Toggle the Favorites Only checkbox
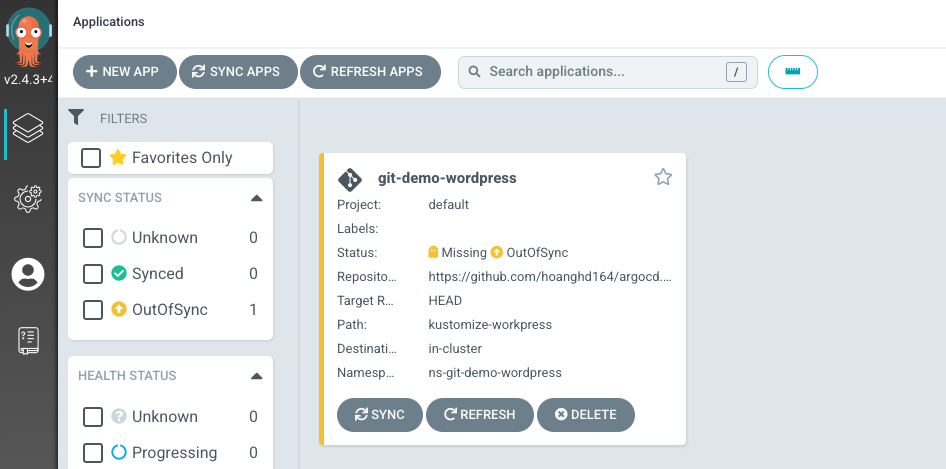Image resolution: width=946 pixels, height=469 pixels. [91, 158]
